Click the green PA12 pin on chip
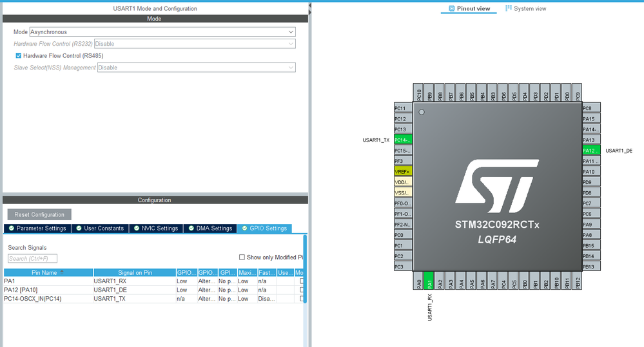 tap(591, 151)
